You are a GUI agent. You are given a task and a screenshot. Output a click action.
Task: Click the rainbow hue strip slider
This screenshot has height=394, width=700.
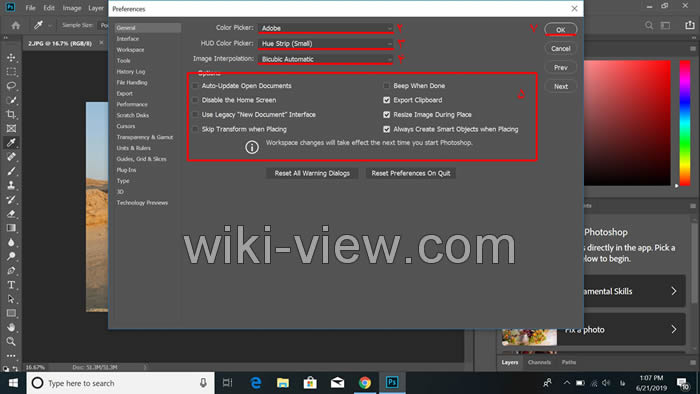click(685, 123)
